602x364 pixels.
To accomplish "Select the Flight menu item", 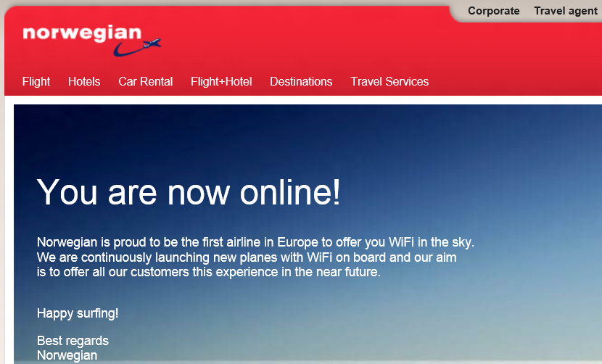I will coord(36,81).
